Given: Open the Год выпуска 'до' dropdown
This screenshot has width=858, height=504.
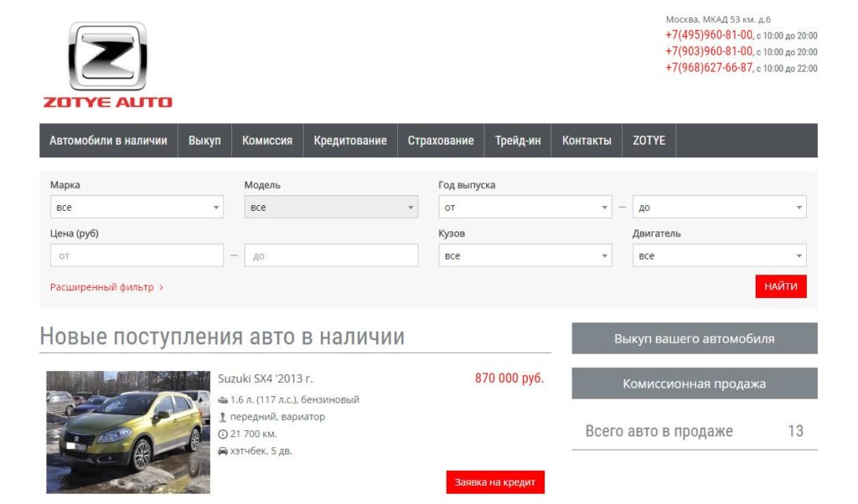Looking at the screenshot, I should (720, 207).
